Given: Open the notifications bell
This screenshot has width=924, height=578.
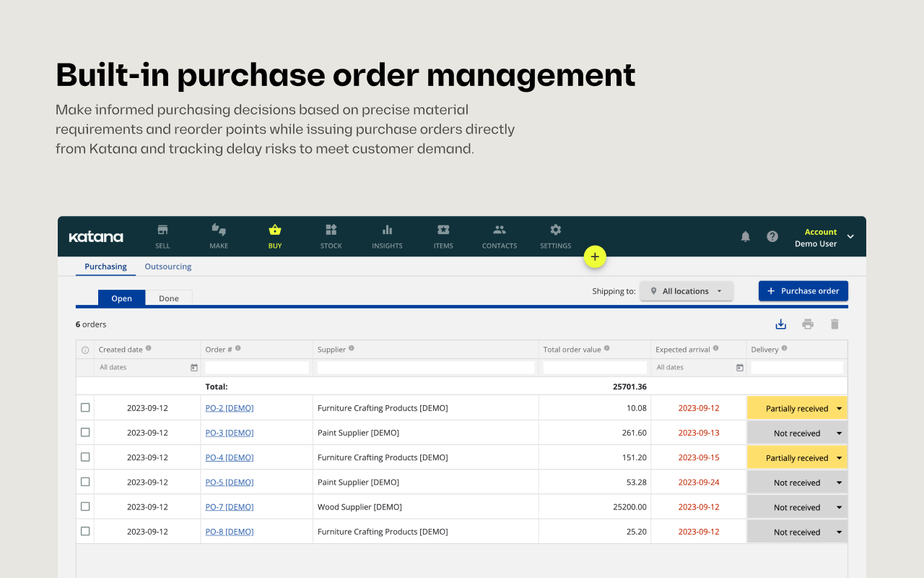Looking at the screenshot, I should (746, 236).
